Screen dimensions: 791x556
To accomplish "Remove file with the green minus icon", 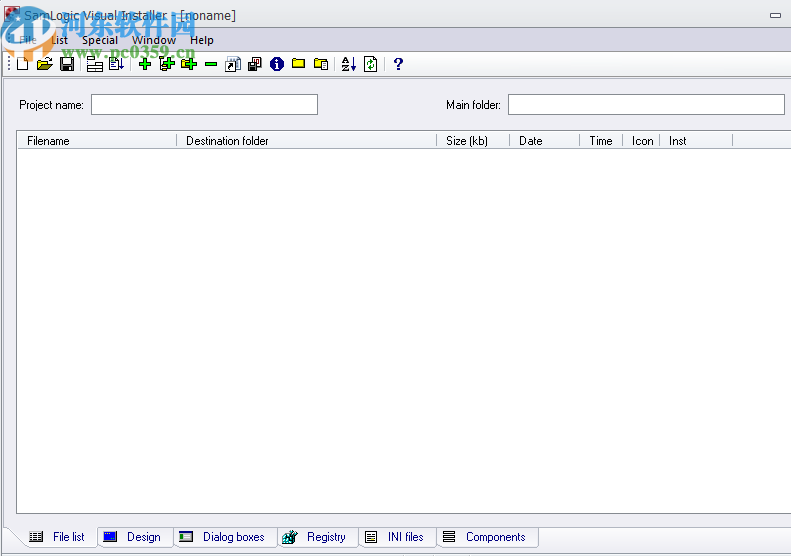I will 211,64.
